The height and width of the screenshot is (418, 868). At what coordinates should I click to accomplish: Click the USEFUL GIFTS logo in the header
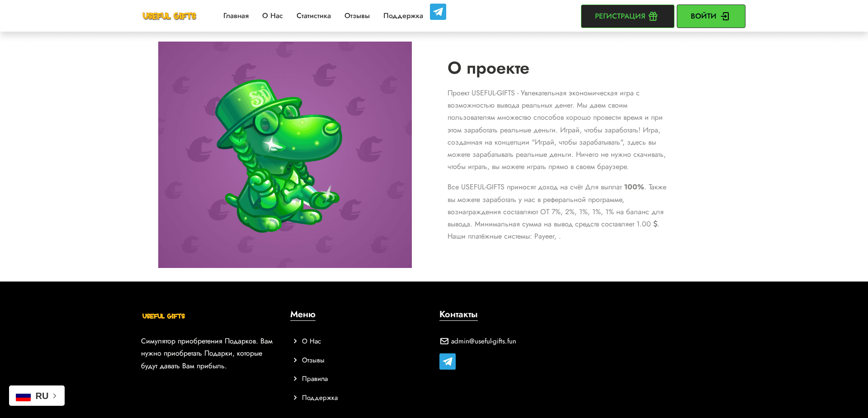click(169, 16)
